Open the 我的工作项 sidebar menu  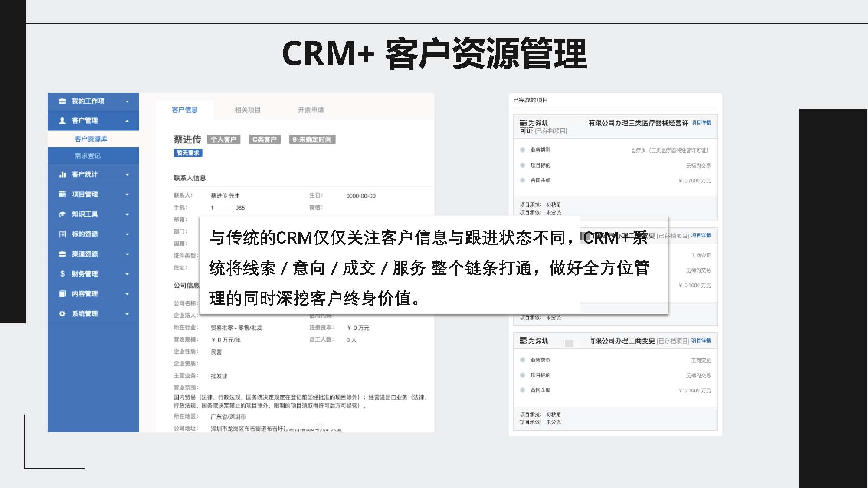[93, 101]
